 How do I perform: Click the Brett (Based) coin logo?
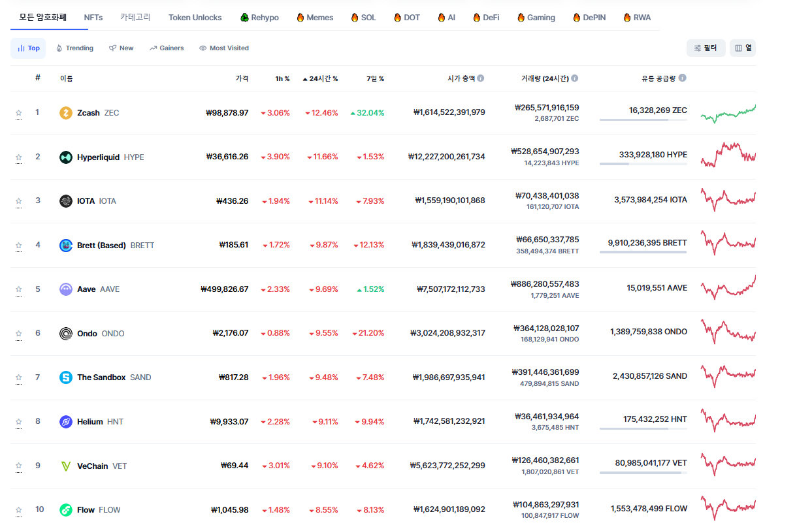tap(66, 246)
